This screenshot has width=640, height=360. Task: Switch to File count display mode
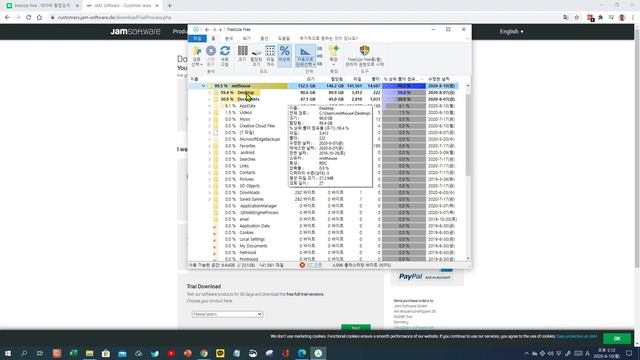(270, 55)
